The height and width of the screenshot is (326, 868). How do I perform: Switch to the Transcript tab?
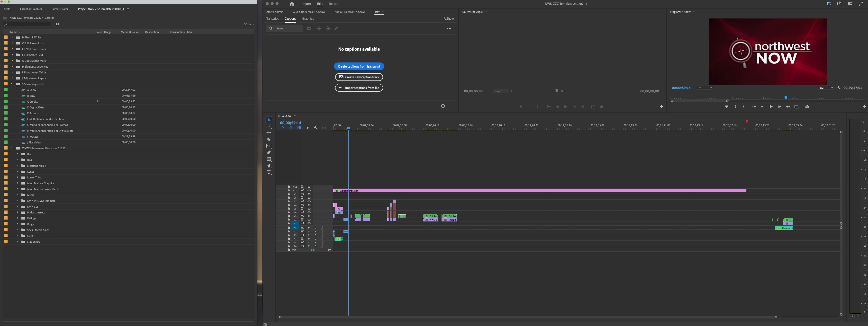click(272, 19)
